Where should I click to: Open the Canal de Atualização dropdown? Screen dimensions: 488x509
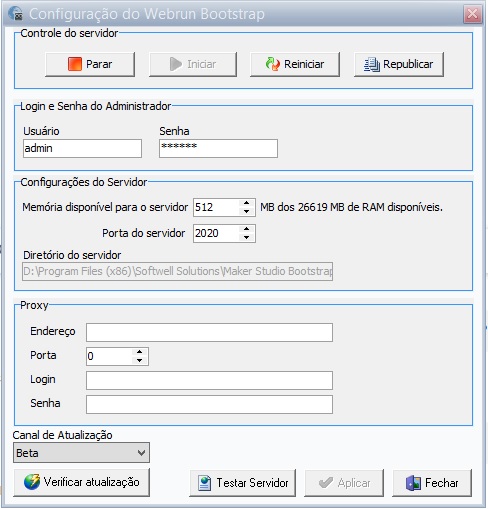81,453
